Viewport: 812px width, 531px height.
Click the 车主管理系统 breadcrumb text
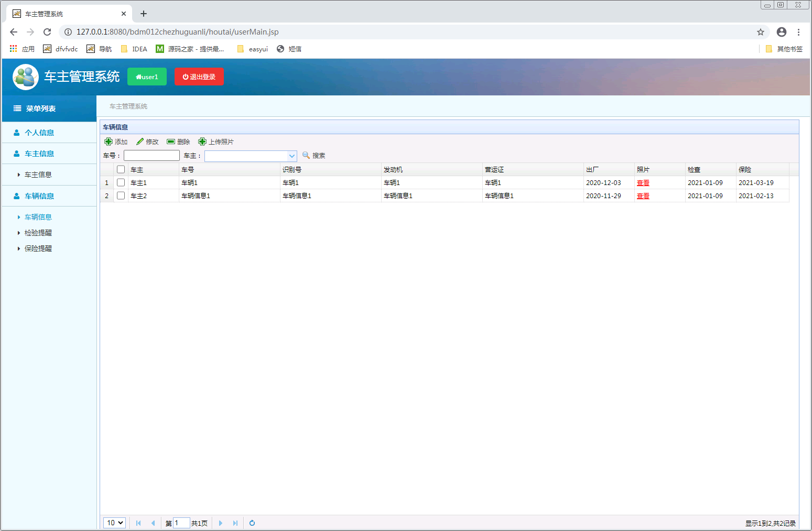[x=128, y=106]
